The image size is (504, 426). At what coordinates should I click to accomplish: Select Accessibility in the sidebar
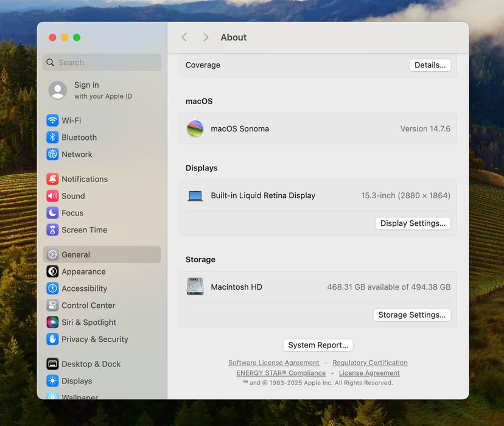[x=84, y=288]
